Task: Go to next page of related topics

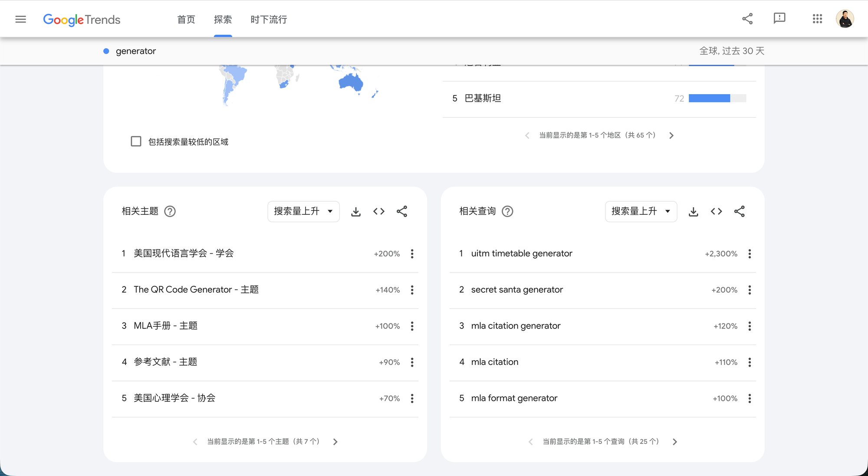Action: (335, 442)
